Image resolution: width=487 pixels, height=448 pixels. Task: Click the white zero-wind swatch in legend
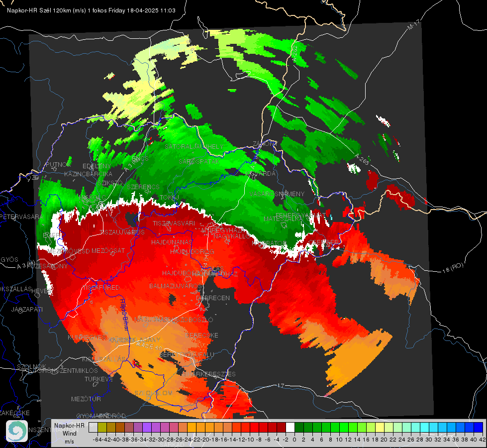tap(290, 427)
